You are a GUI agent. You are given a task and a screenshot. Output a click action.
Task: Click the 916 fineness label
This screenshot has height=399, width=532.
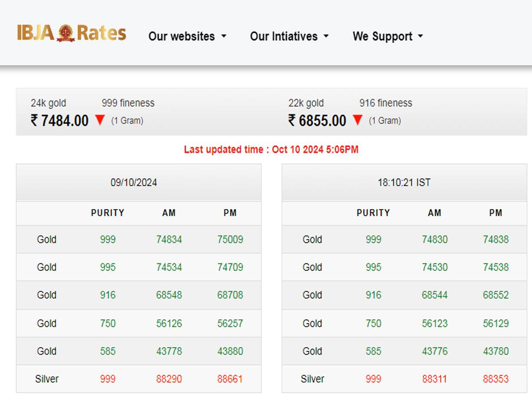(x=386, y=103)
